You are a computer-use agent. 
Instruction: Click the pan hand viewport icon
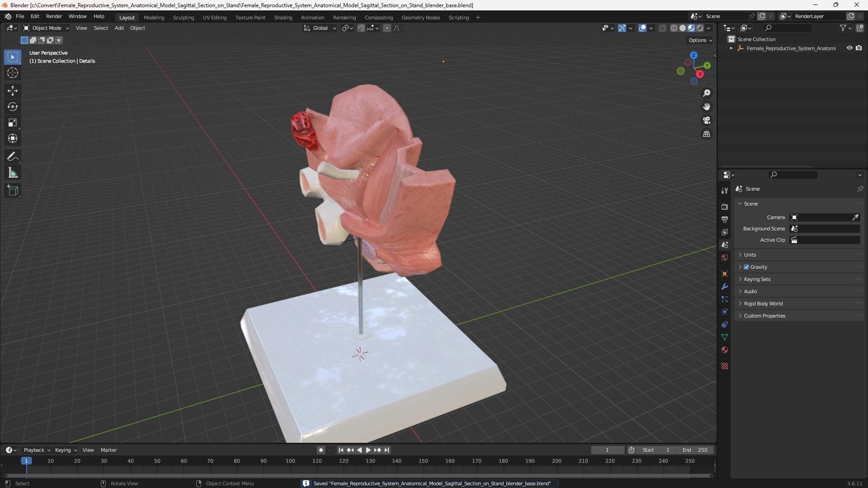pos(706,107)
